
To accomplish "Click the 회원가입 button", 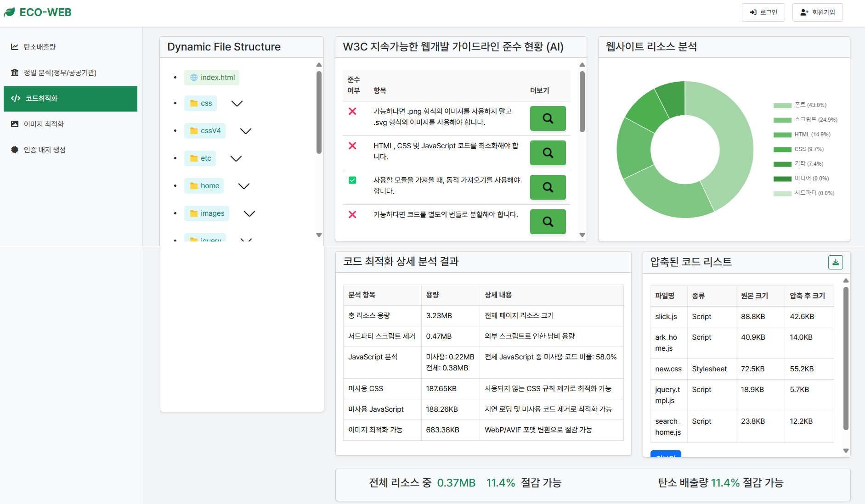I will click(817, 12).
